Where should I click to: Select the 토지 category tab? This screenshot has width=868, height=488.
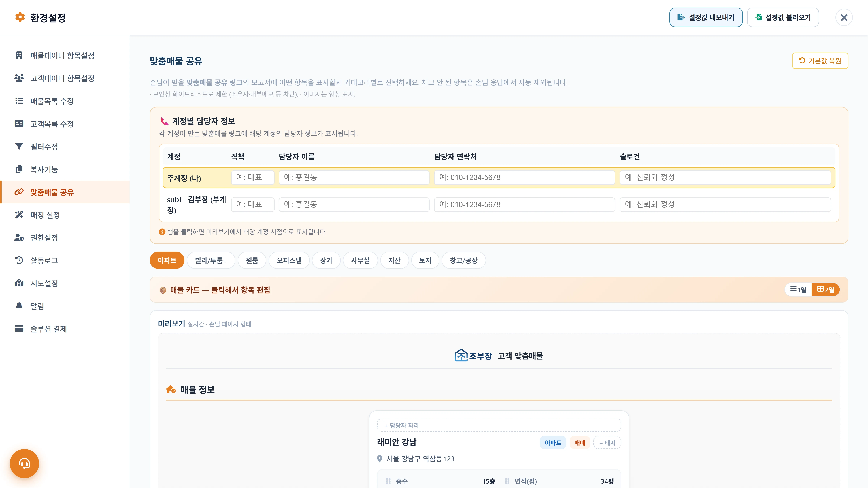coord(425,260)
